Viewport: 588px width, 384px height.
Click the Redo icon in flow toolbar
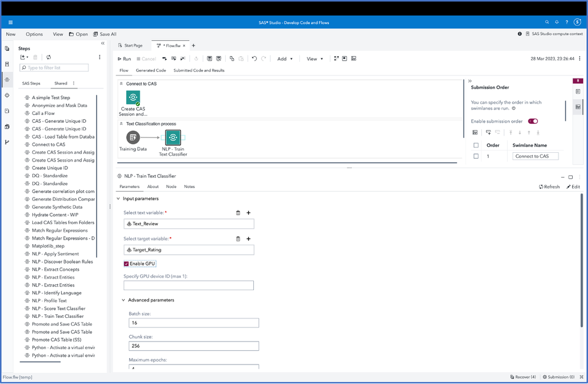click(x=263, y=58)
